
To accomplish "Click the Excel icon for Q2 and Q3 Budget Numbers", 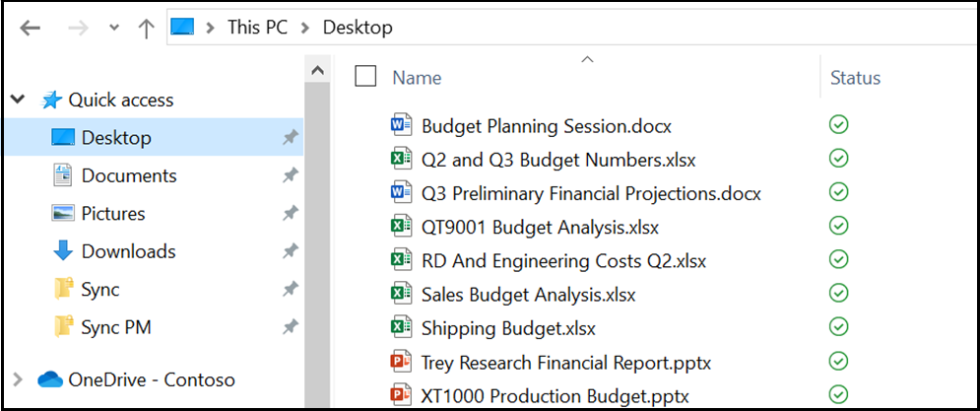I will (401, 159).
